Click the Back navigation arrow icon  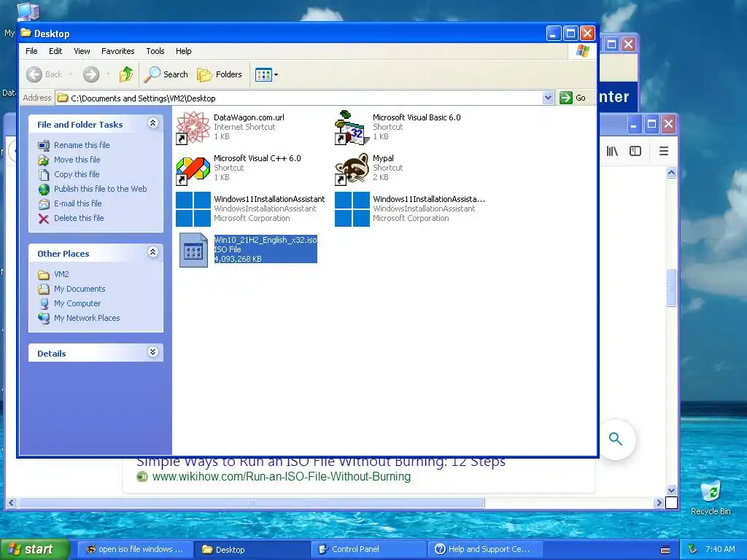(x=34, y=74)
